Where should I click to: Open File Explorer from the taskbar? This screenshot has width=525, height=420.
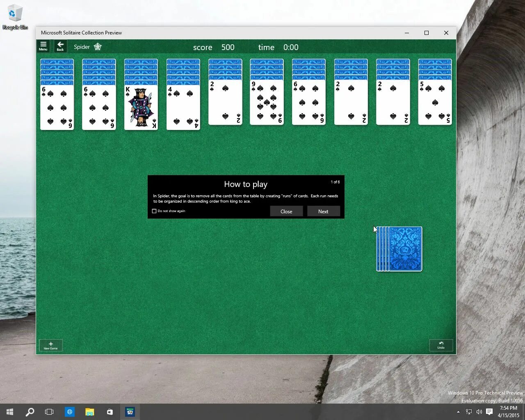89,411
